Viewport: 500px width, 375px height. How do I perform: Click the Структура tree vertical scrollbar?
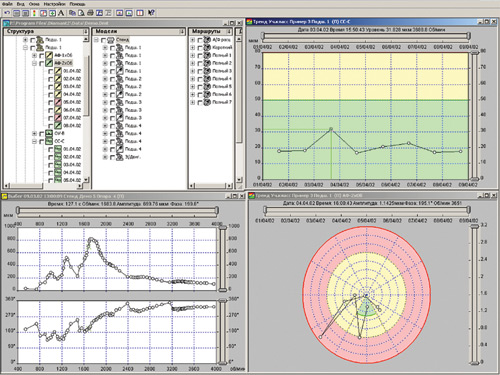click(x=86, y=109)
